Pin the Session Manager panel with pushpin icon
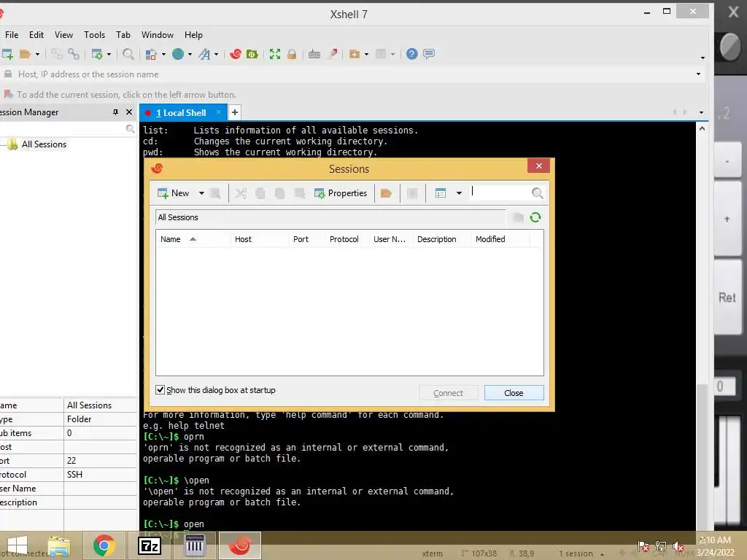The height and width of the screenshot is (560, 747). 115,112
